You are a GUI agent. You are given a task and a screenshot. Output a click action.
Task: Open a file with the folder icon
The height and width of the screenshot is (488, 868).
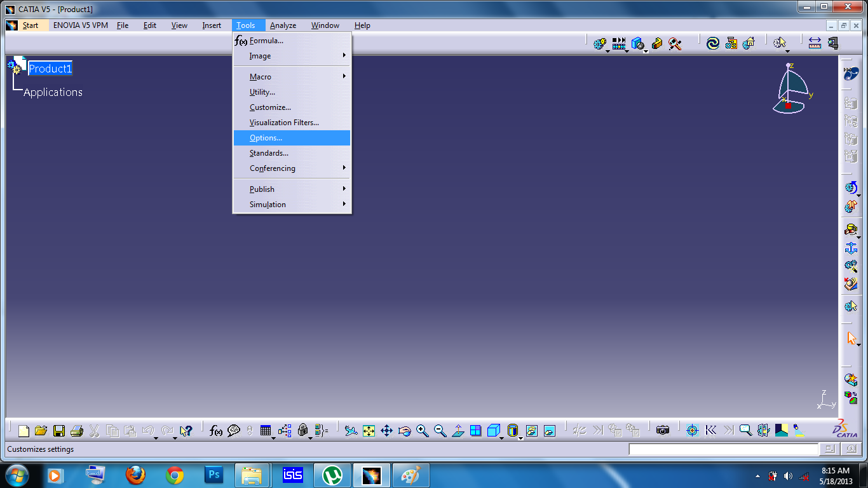pyautogui.click(x=41, y=431)
